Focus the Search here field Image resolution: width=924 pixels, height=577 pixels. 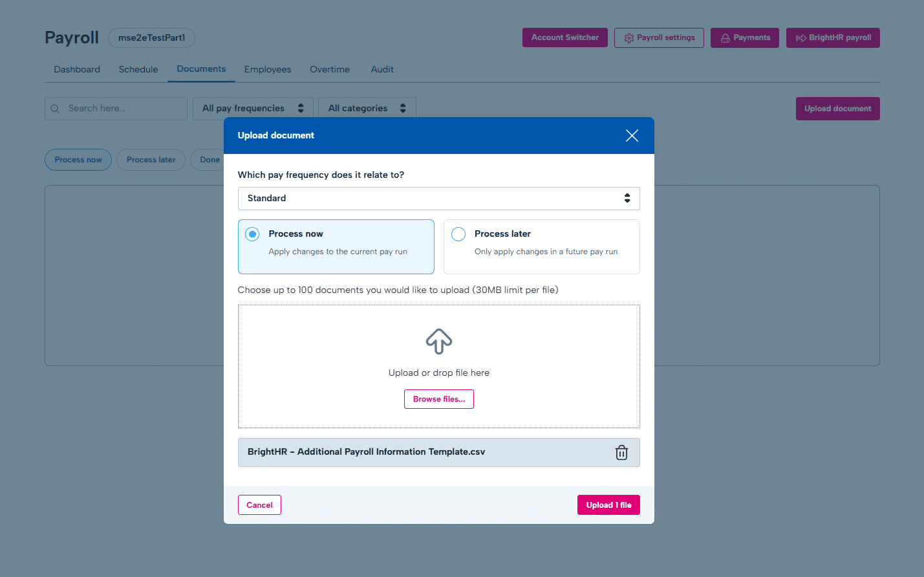point(116,109)
